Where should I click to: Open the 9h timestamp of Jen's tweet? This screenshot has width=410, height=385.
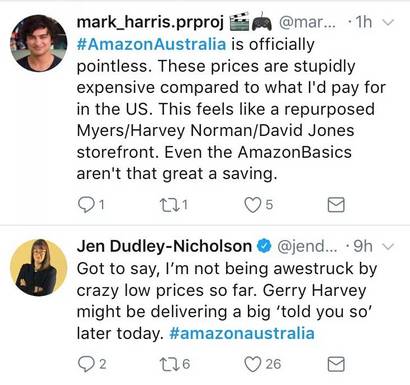(363, 246)
